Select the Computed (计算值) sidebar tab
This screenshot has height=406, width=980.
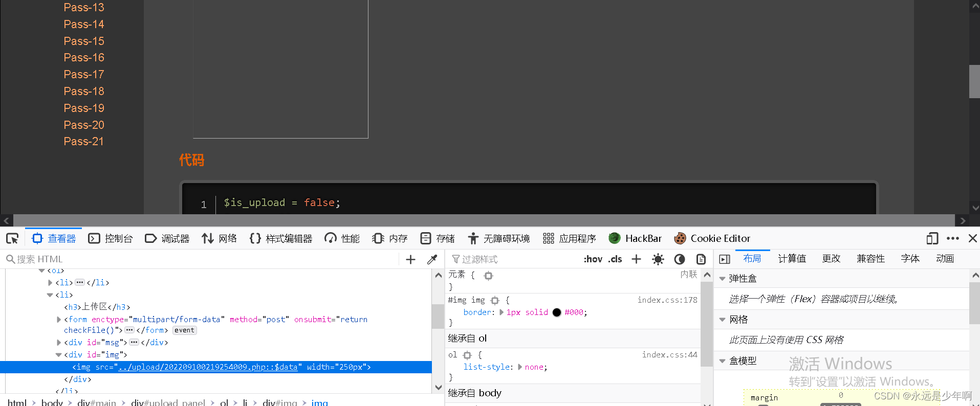(x=792, y=259)
